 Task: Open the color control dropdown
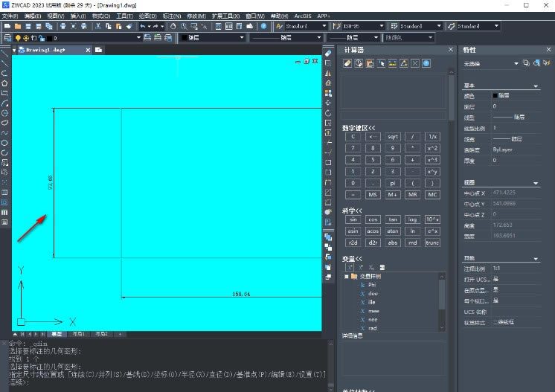tap(242, 37)
